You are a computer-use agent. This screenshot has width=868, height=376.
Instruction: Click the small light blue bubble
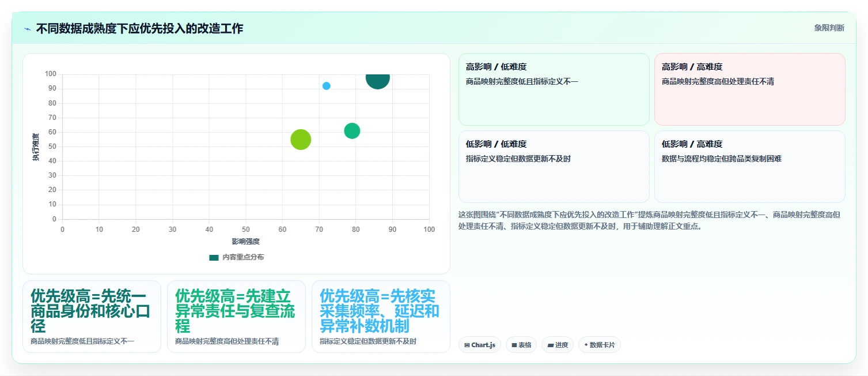327,86
